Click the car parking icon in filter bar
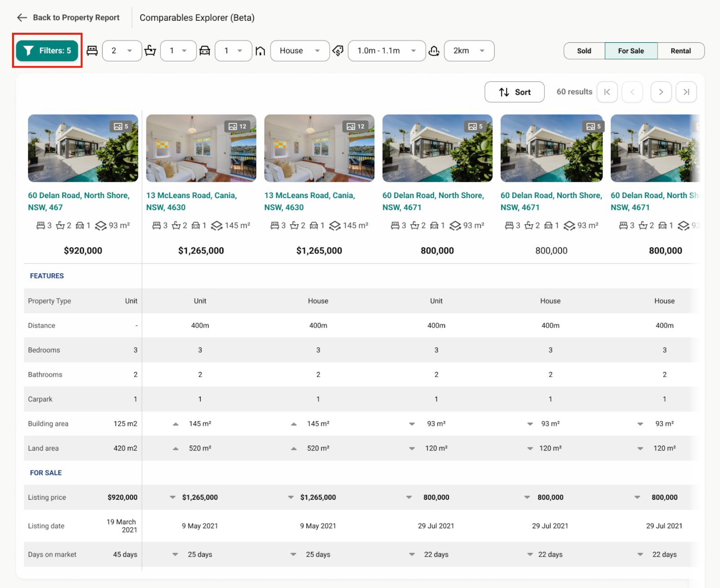The image size is (720, 588). 205,50
